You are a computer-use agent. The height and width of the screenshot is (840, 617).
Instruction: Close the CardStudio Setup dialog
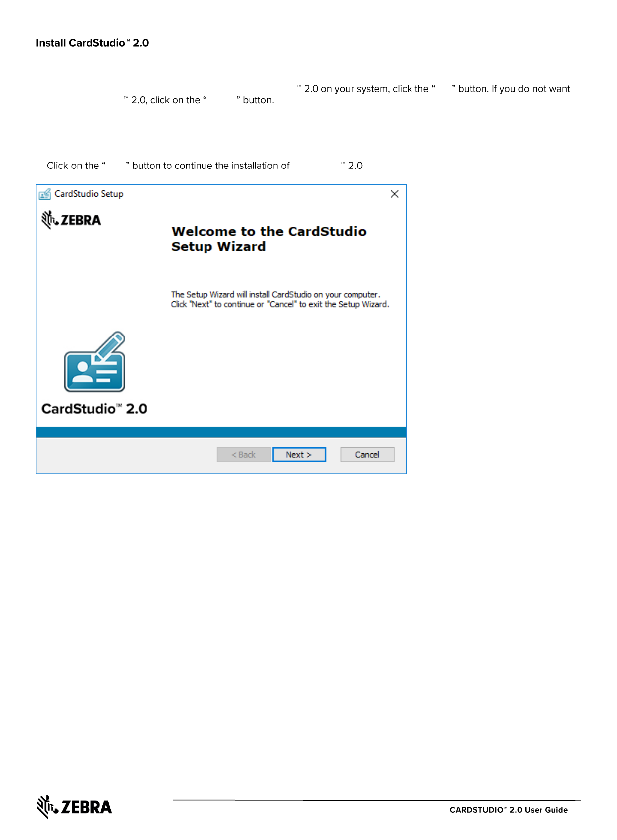coord(394,194)
